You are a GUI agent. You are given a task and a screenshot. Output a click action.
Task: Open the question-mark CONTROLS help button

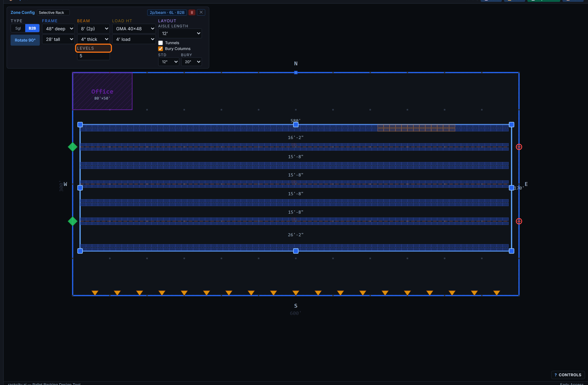click(568, 375)
